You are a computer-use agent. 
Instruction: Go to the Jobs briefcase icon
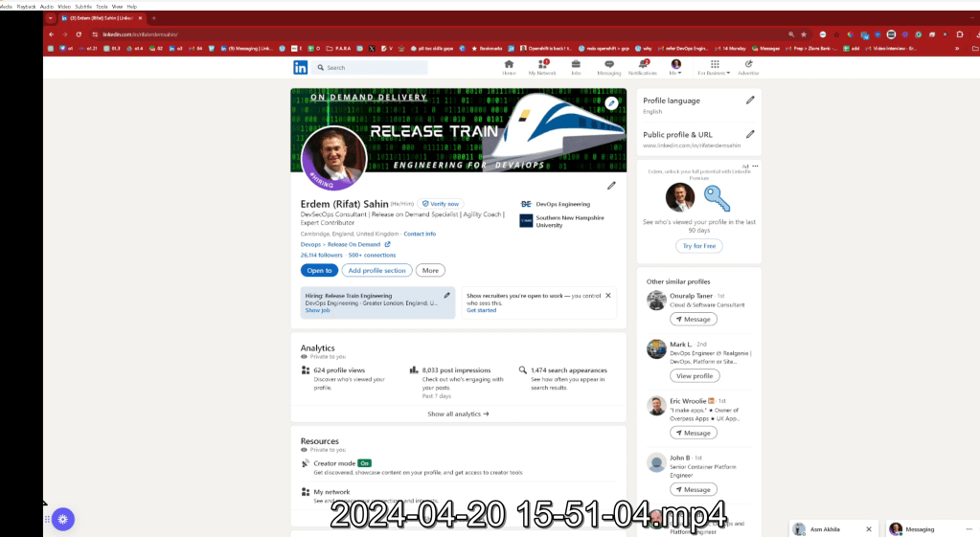click(x=576, y=67)
